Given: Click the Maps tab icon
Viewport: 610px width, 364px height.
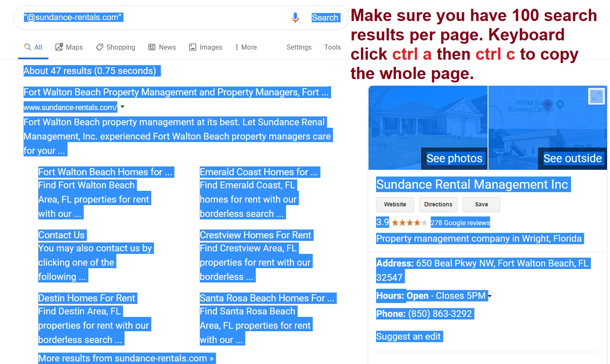Looking at the screenshot, I should 59,47.
